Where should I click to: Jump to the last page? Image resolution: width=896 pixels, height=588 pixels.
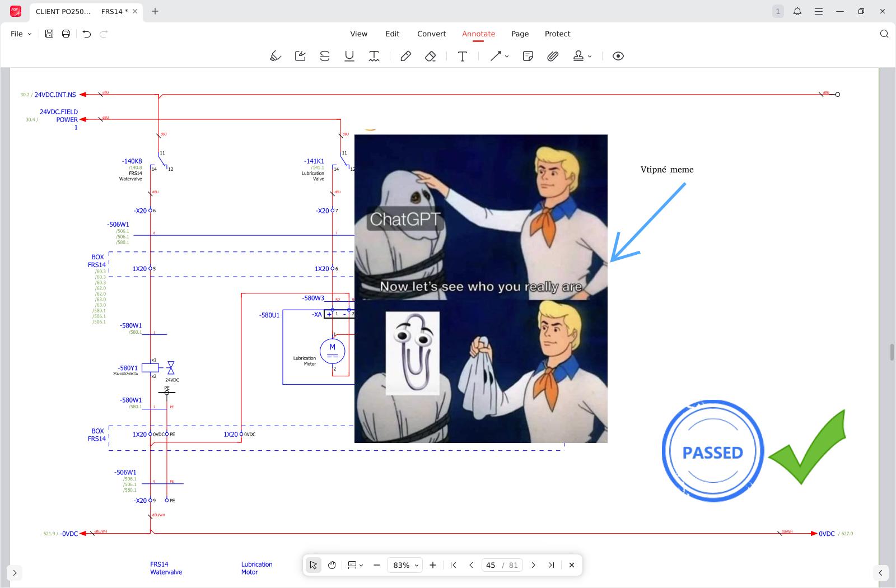[552, 565]
